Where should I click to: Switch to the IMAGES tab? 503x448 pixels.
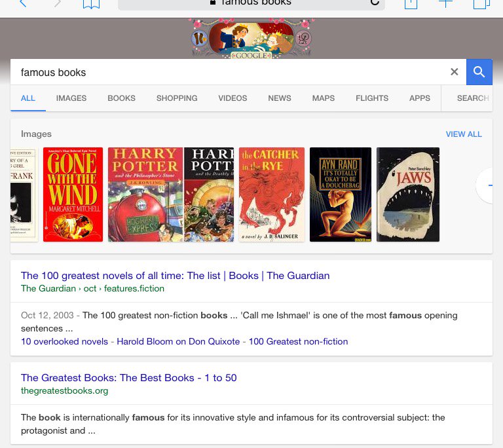(x=71, y=98)
